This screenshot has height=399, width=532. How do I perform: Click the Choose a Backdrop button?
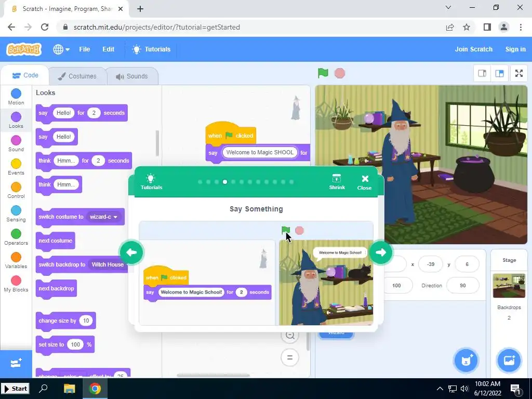509,360
